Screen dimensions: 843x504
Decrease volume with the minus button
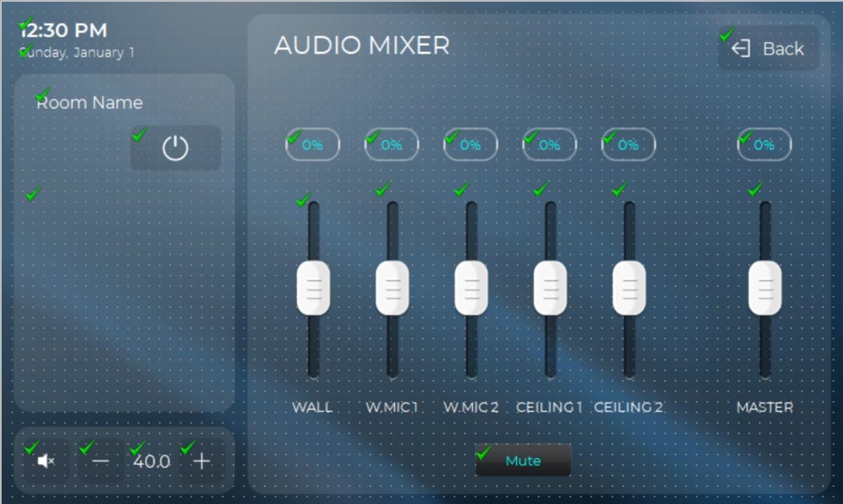(x=101, y=461)
